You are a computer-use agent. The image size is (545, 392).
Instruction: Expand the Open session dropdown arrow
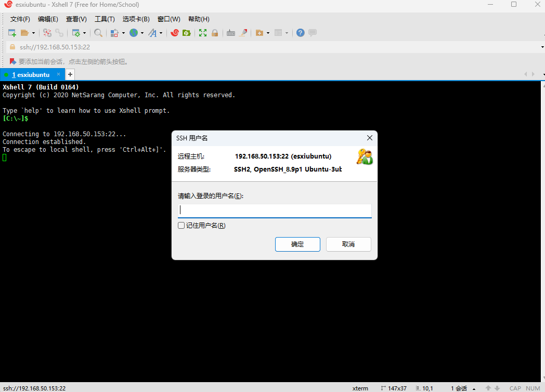pos(33,33)
